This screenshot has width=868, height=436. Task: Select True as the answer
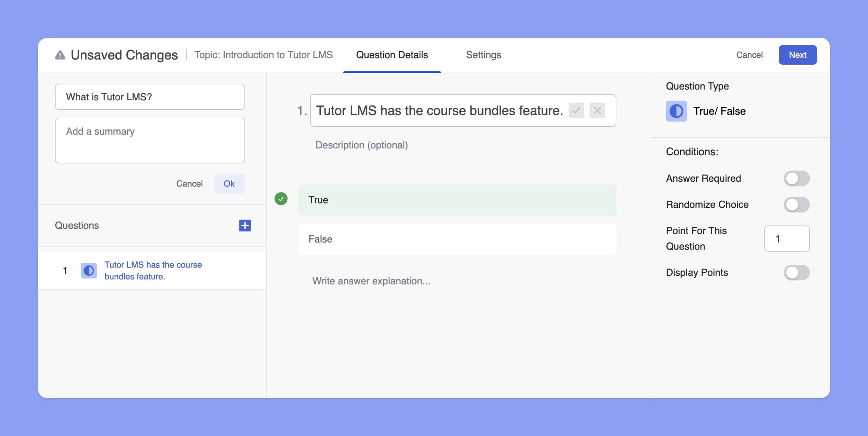pyautogui.click(x=457, y=200)
